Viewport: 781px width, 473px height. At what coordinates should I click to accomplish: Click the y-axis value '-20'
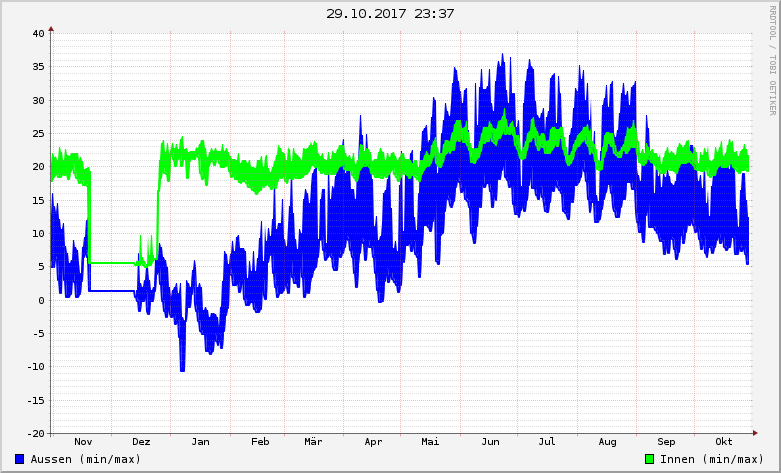pos(36,434)
